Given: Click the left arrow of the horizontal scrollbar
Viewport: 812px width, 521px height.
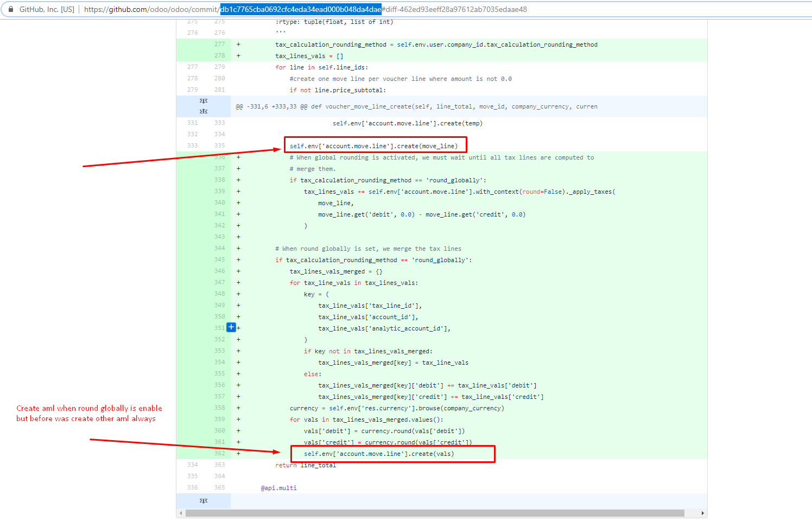Looking at the screenshot, I should pyautogui.click(x=181, y=512).
